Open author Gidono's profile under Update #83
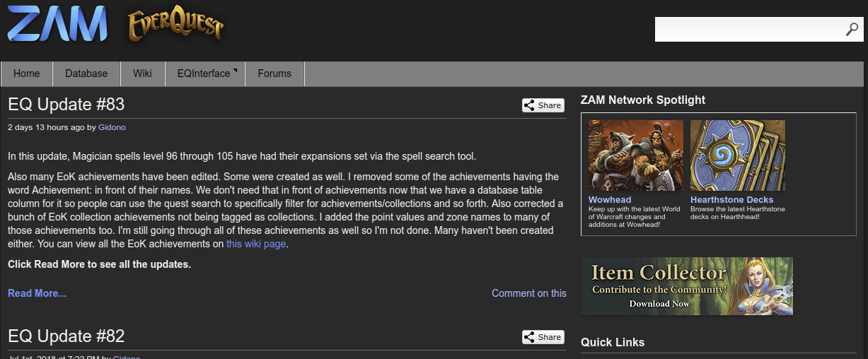This screenshot has width=868, height=359. pyautogui.click(x=112, y=127)
